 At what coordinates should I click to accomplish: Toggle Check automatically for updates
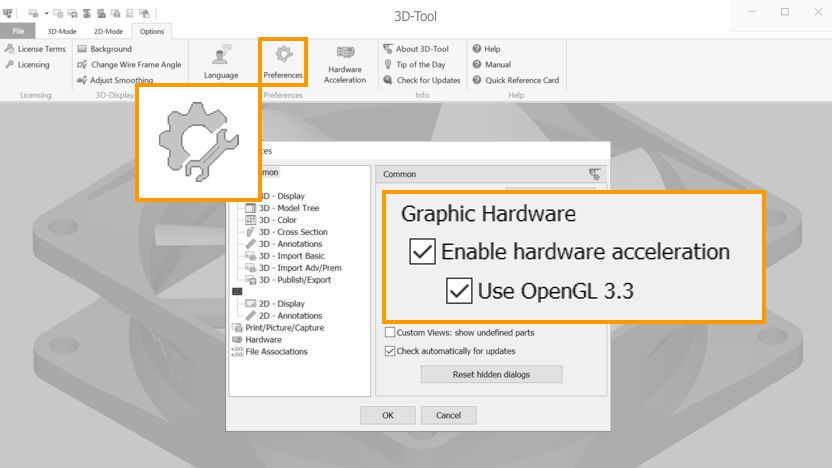click(390, 351)
